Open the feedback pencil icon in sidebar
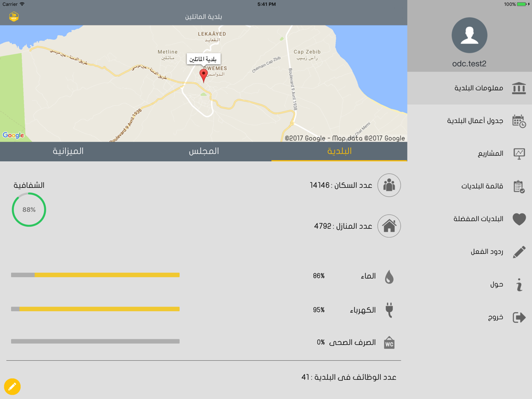The width and height of the screenshot is (532, 399). coord(519,252)
